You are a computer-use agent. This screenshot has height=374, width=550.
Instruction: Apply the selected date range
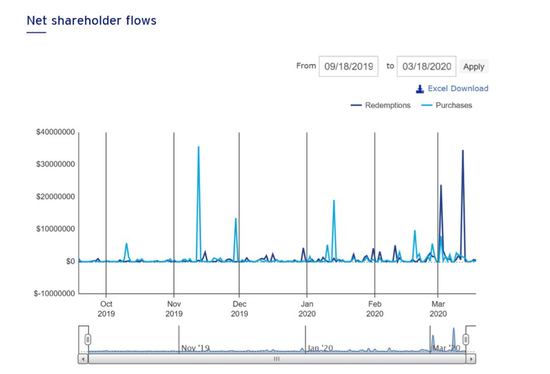474,67
